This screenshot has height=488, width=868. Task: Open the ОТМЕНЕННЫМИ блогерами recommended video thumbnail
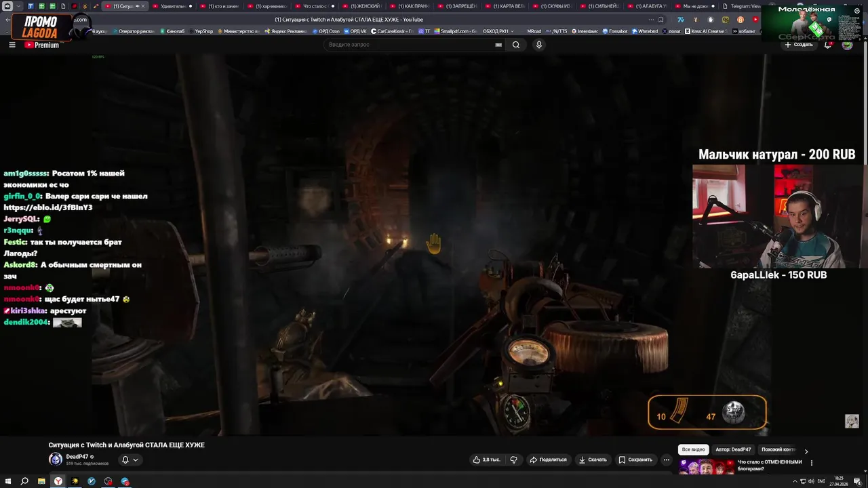pos(706,467)
